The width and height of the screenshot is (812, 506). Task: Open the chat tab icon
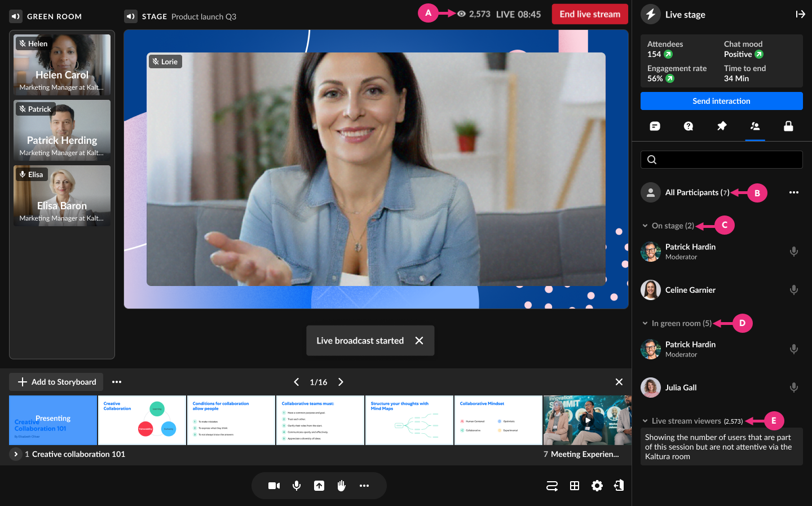coord(655,126)
